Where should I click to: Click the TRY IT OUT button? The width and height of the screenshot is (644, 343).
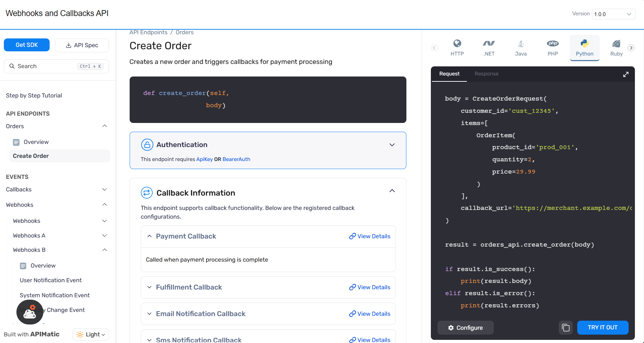[602, 328]
